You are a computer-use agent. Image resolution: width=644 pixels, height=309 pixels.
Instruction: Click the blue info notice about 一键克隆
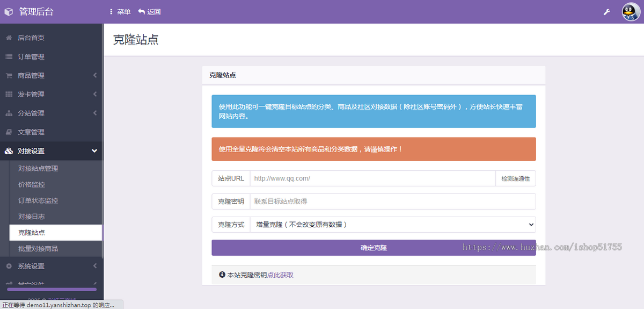374,111
